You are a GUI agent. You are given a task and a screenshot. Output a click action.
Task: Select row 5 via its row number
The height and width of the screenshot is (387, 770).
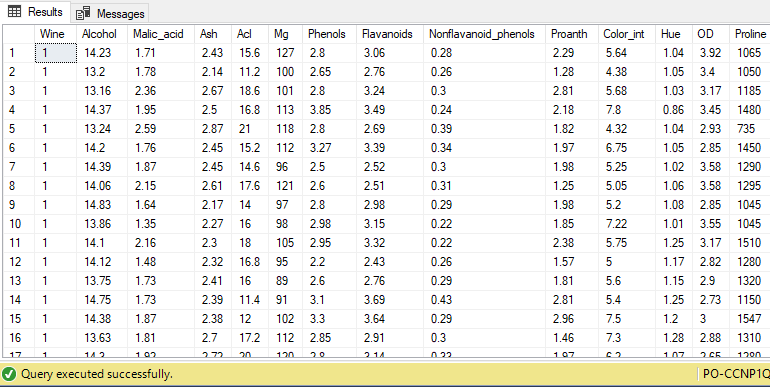pyautogui.click(x=19, y=129)
